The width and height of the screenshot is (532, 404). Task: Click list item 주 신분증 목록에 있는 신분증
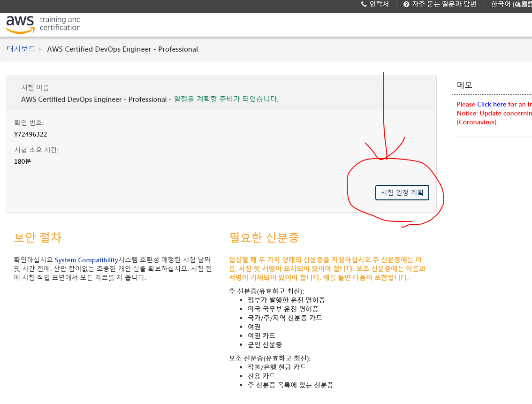click(290, 385)
